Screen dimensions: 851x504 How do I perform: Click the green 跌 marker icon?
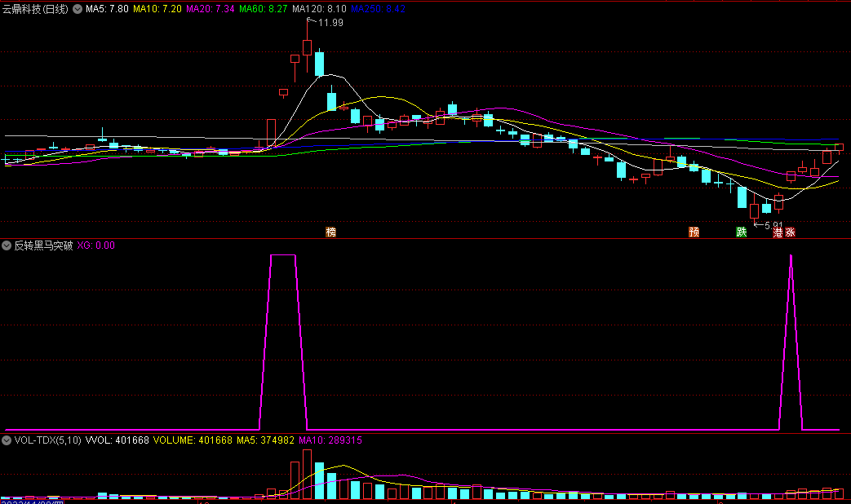(x=742, y=232)
